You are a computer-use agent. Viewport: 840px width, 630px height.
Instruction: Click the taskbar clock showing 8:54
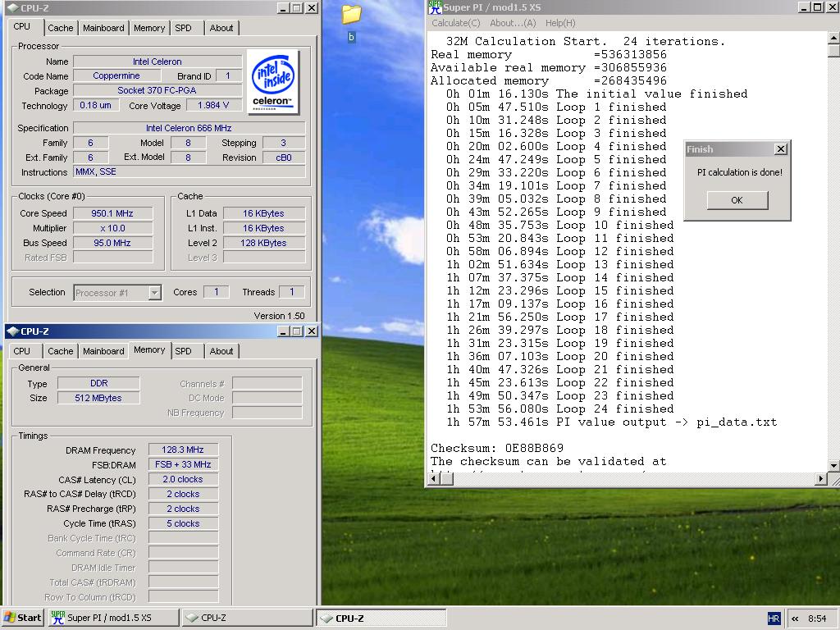[x=817, y=619]
